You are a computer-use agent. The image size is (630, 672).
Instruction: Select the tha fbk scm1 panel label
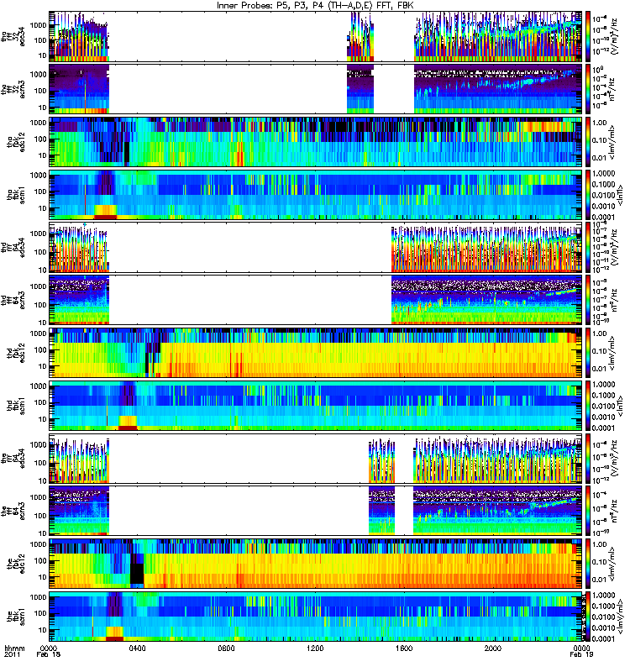pos(16,195)
